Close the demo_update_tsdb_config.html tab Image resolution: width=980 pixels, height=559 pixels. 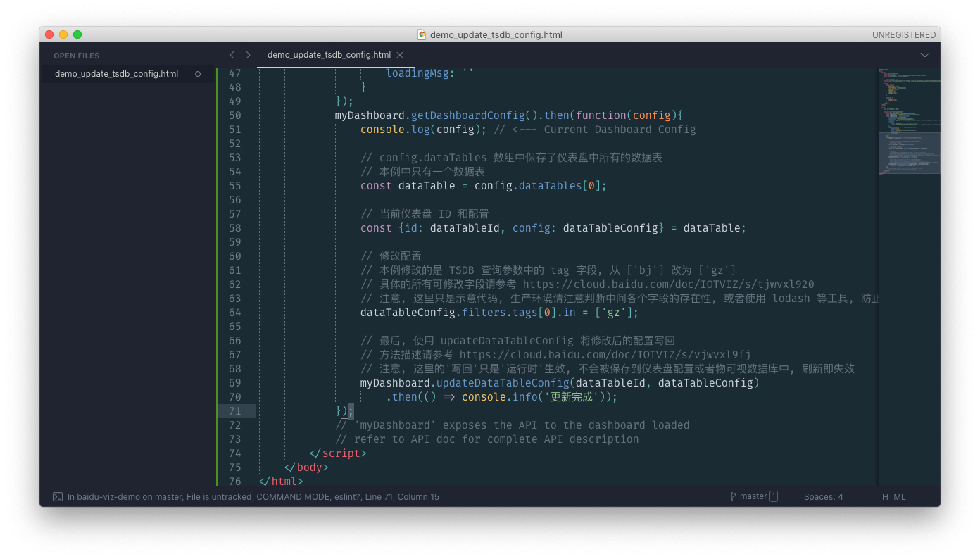click(400, 55)
